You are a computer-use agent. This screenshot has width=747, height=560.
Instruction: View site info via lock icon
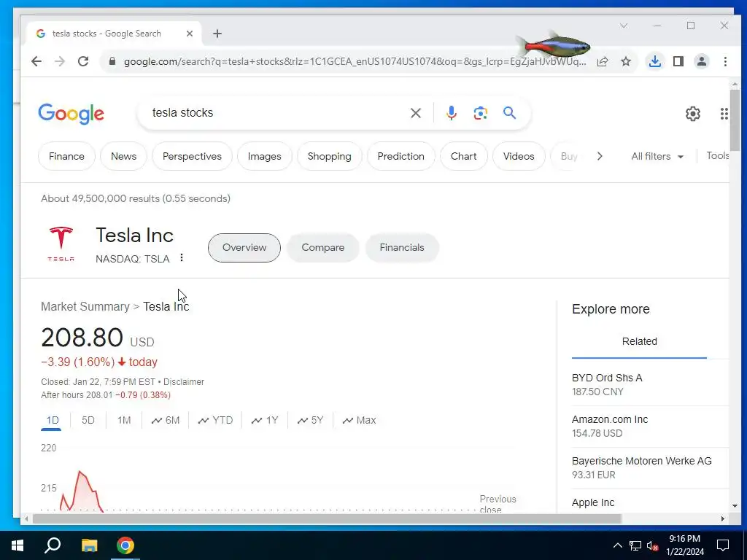(112, 61)
